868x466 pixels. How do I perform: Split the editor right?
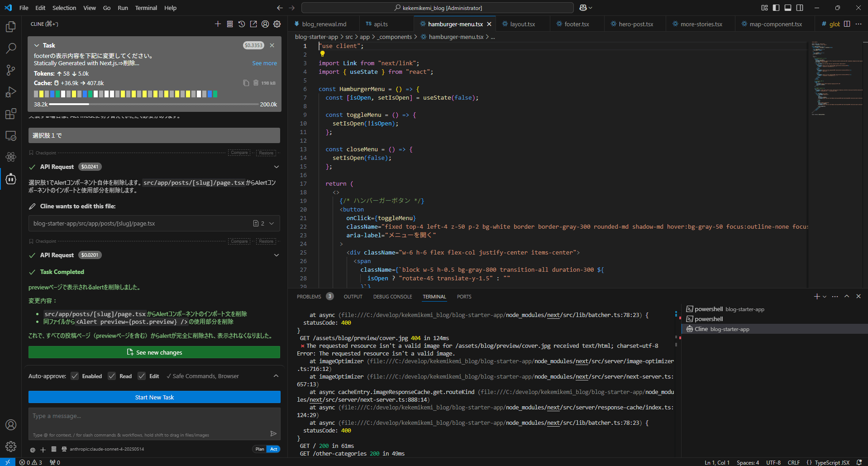[847, 24]
